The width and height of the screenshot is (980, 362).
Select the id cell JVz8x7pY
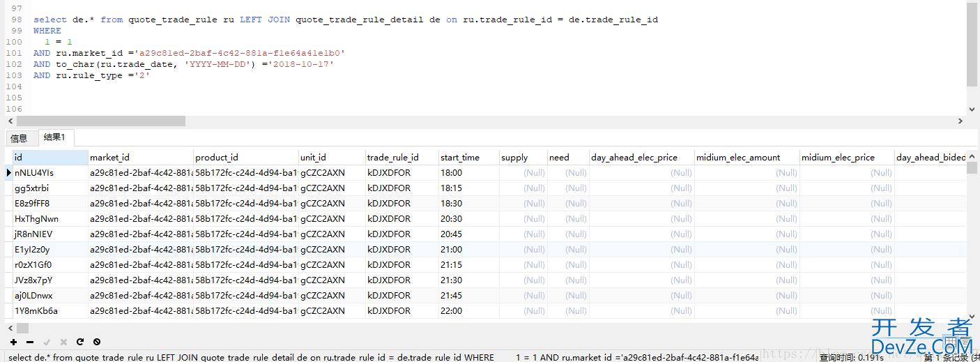50,280
